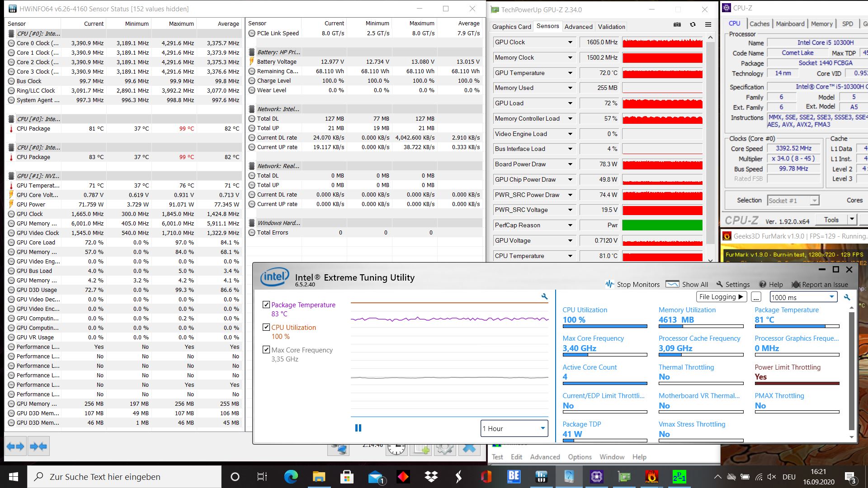868x488 pixels.
Task: Click GPU-Z graphics card icon on taskbar
Action: (624, 477)
